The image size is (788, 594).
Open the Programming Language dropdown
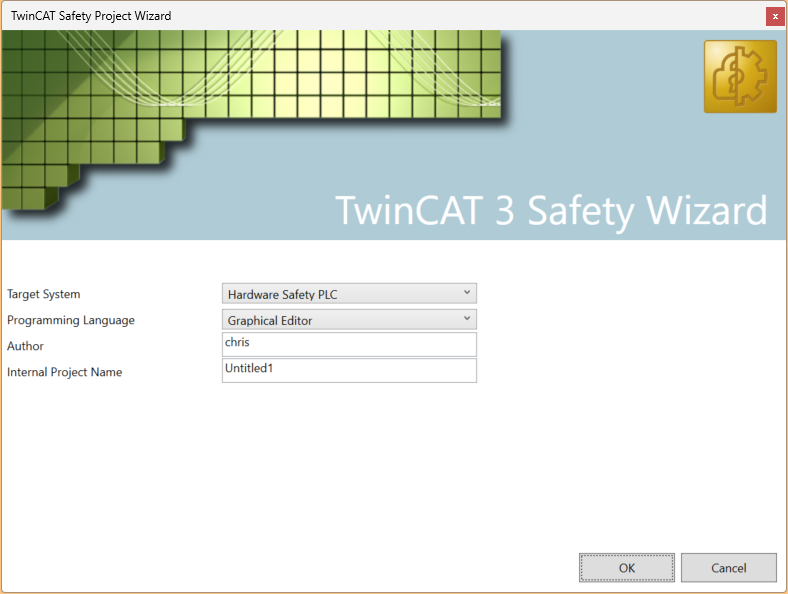point(349,320)
